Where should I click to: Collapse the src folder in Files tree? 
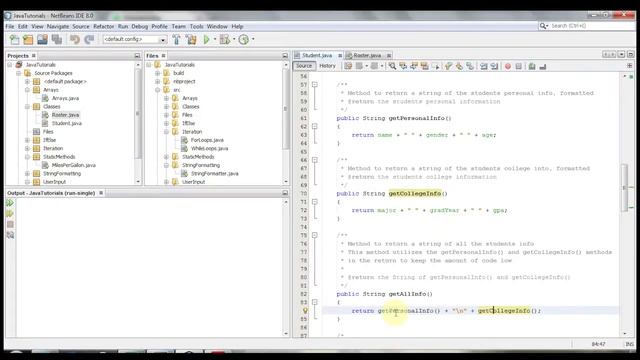(158, 90)
